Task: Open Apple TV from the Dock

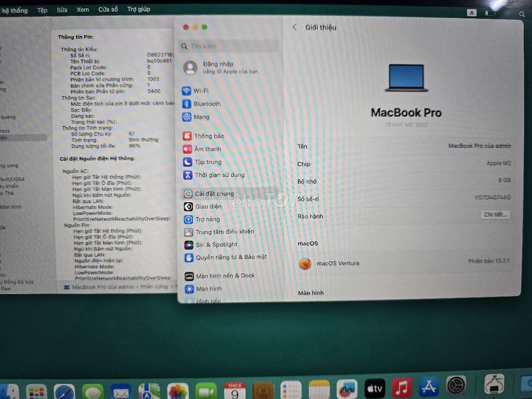Action: pos(375,388)
